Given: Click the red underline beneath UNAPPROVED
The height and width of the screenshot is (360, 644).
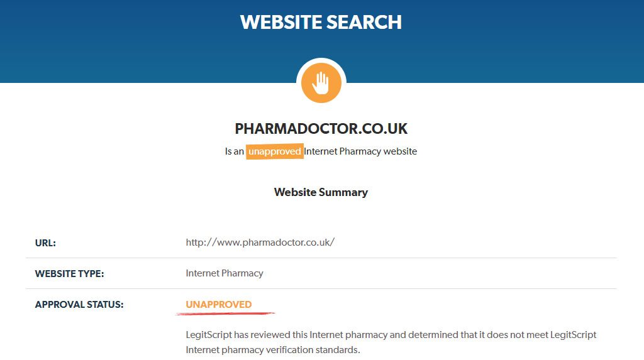Looking at the screenshot, I should pos(225,314).
